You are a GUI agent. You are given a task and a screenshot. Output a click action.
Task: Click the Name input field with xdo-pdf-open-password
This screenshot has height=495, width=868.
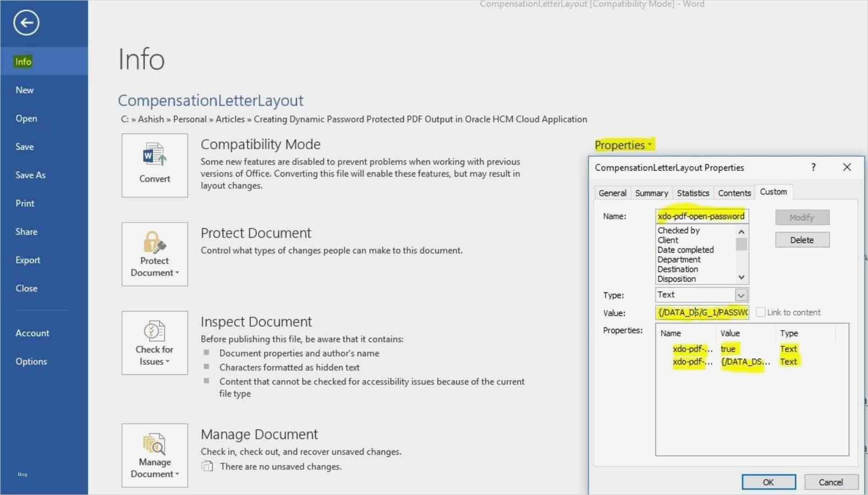pos(702,216)
